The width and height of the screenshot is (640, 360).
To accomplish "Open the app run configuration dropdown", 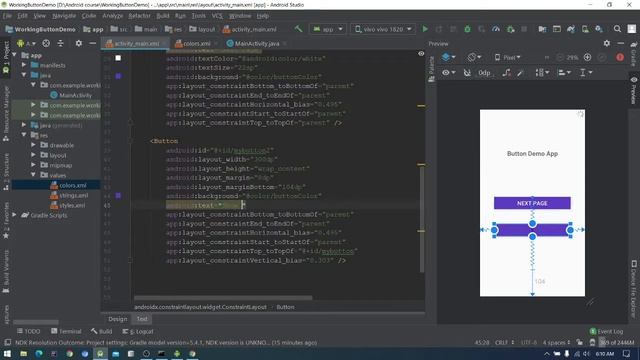I will [328, 29].
